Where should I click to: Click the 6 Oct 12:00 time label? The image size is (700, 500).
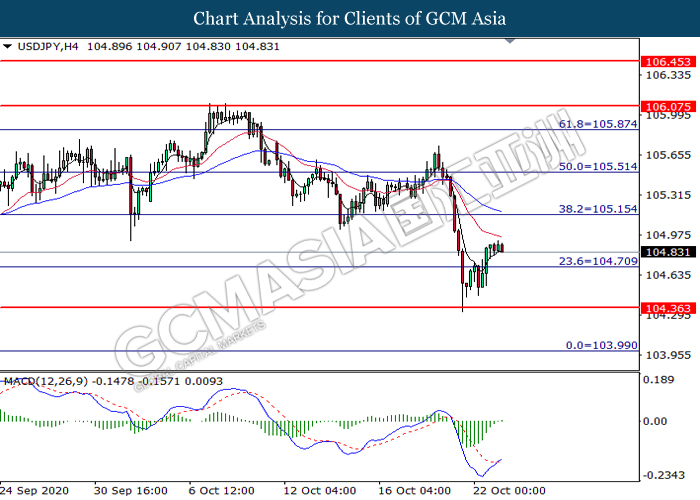pos(221,491)
